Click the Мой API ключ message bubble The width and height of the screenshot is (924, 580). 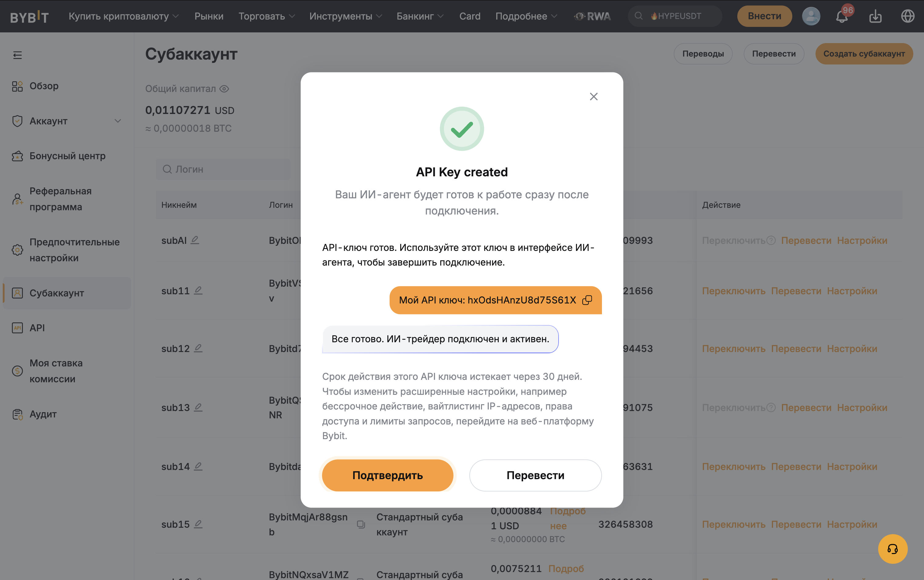(x=495, y=300)
